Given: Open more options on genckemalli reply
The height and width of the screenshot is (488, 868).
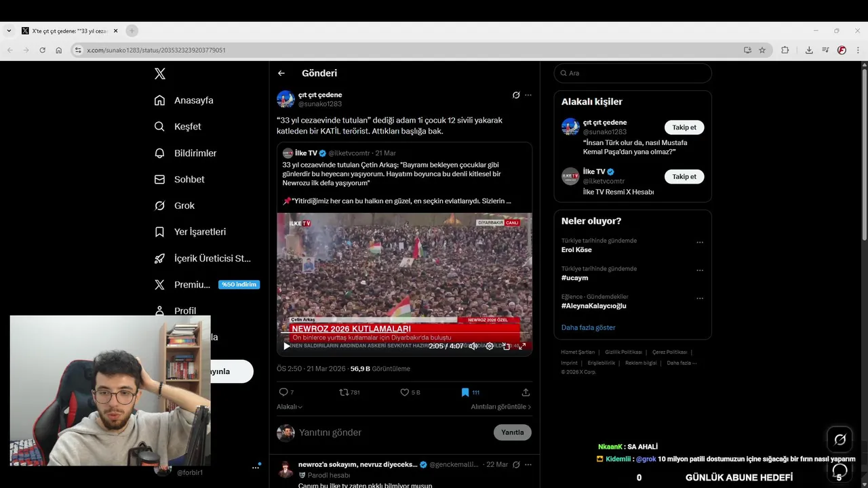Looking at the screenshot, I should point(528,465).
